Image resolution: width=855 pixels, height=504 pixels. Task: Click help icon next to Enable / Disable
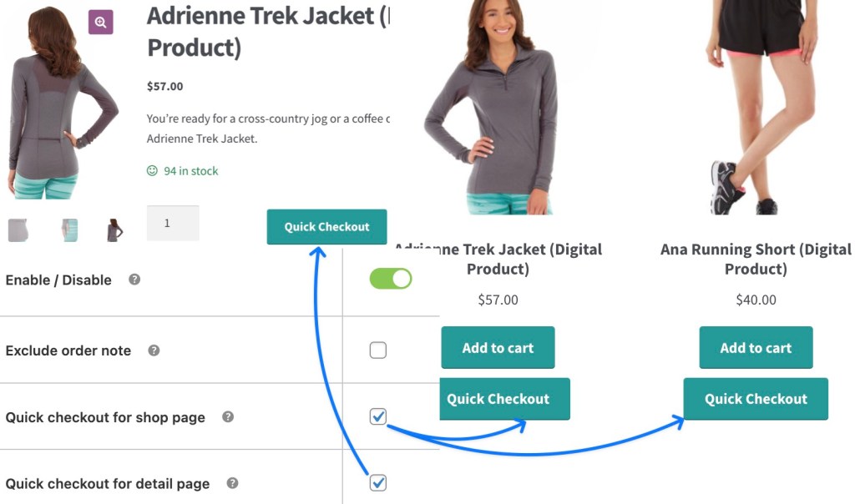[134, 280]
